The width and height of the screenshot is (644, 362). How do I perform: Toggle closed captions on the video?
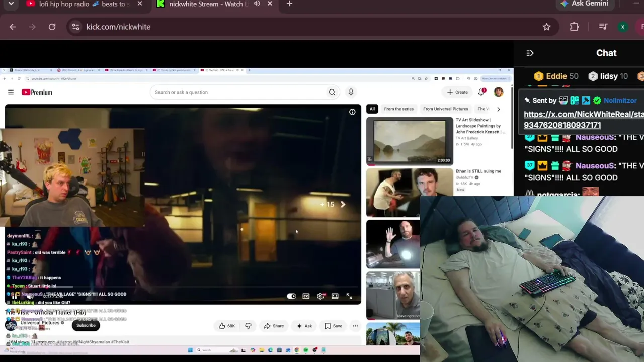(306, 296)
